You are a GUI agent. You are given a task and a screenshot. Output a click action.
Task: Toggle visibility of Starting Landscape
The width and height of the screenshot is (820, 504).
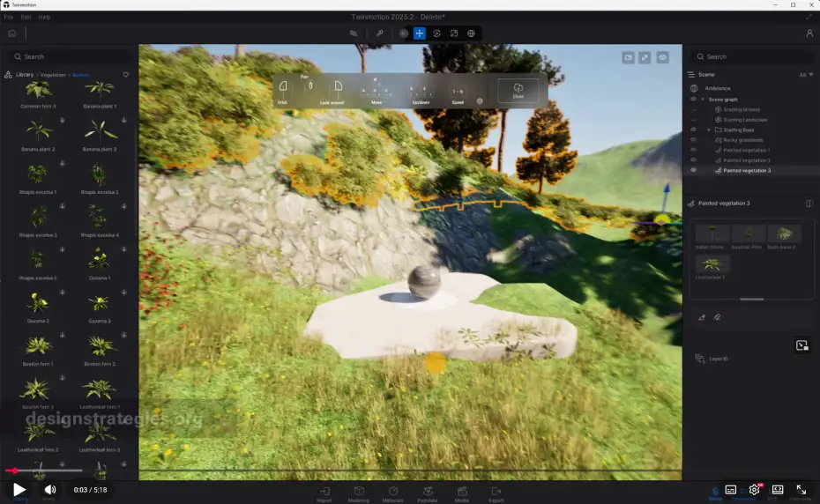click(x=693, y=120)
